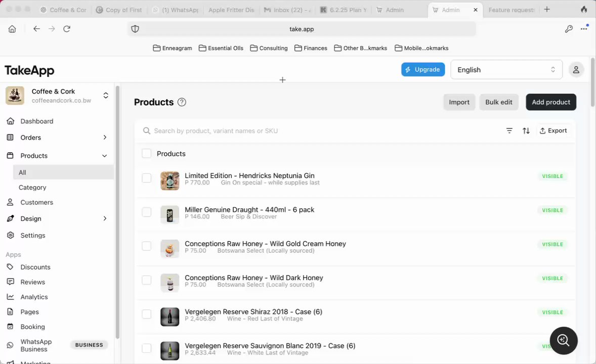
Task: Check the Wild Dark Honey row checkbox
Action: point(146,280)
